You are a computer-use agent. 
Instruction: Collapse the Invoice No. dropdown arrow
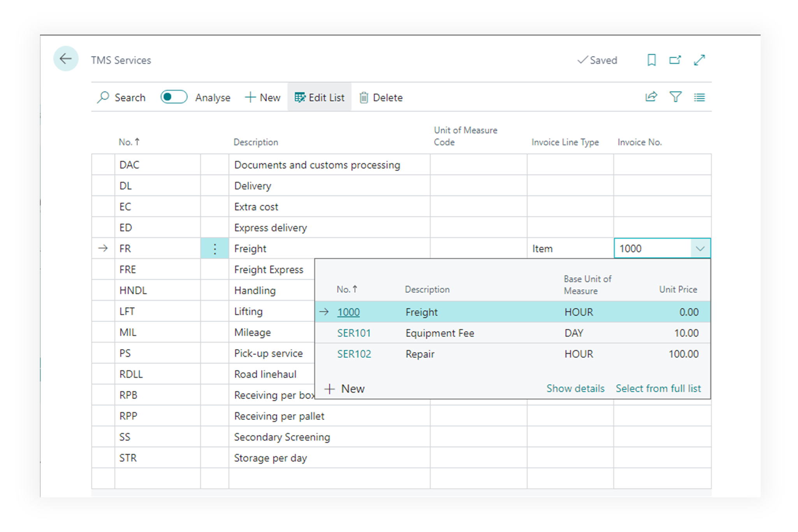[700, 249]
